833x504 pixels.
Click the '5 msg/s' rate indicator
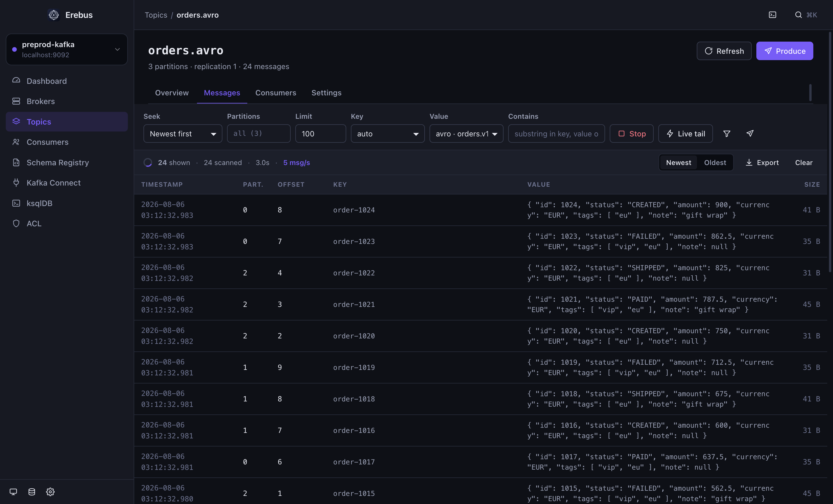296,163
